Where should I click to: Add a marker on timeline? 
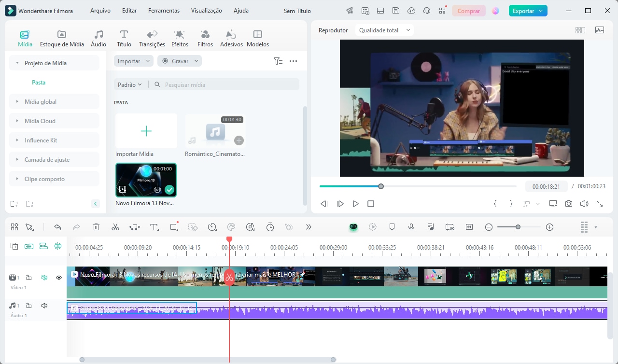(x=392, y=227)
